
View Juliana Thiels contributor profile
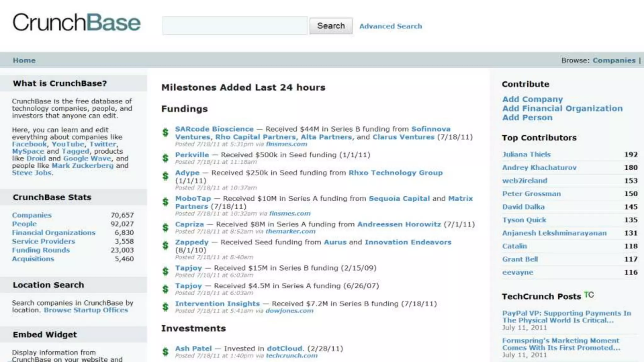click(x=526, y=155)
